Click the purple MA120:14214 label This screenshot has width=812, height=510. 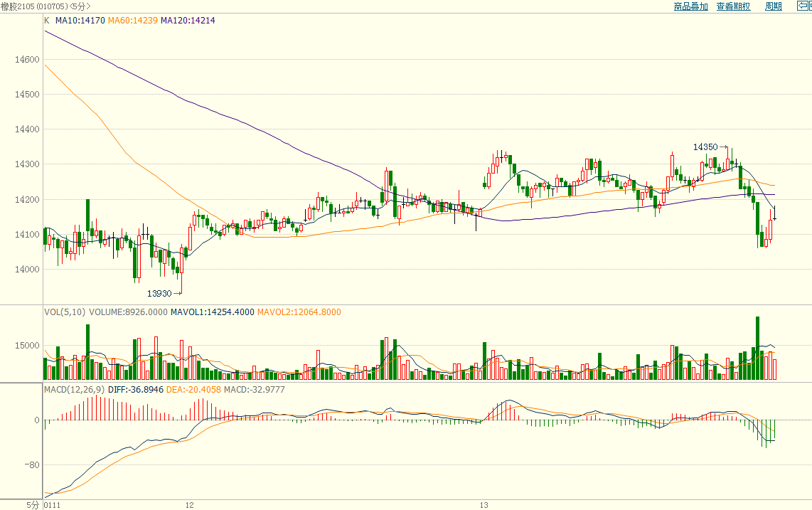(x=188, y=21)
